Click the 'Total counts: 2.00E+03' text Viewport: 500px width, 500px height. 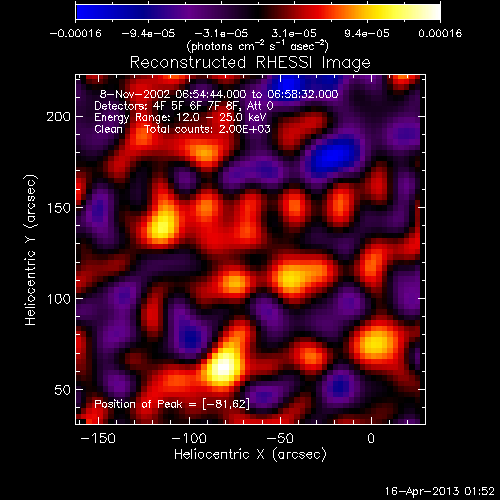pyautogui.click(x=207, y=129)
